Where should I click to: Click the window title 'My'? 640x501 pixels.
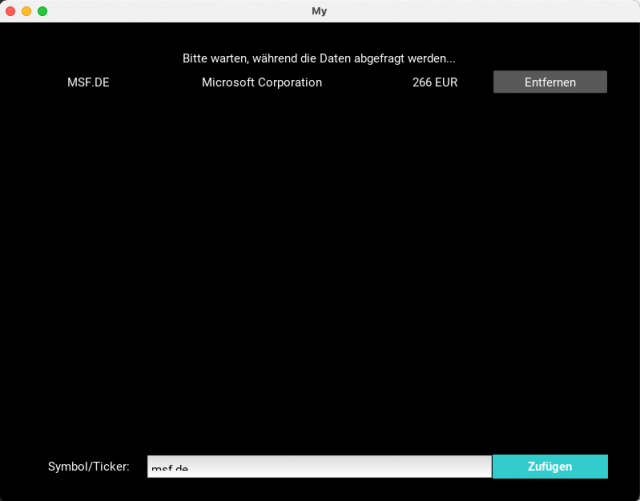(320, 11)
